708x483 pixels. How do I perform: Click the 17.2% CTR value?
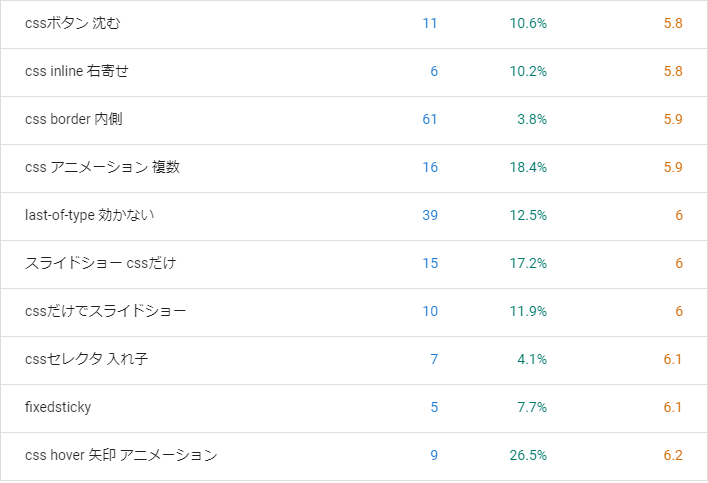(x=528, y=263)
